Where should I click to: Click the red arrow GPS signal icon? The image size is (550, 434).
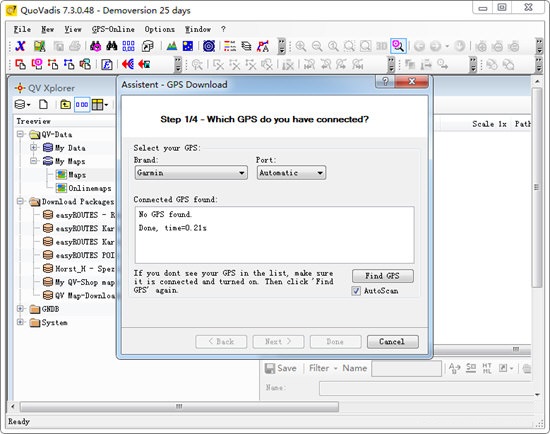click(128, 64)
